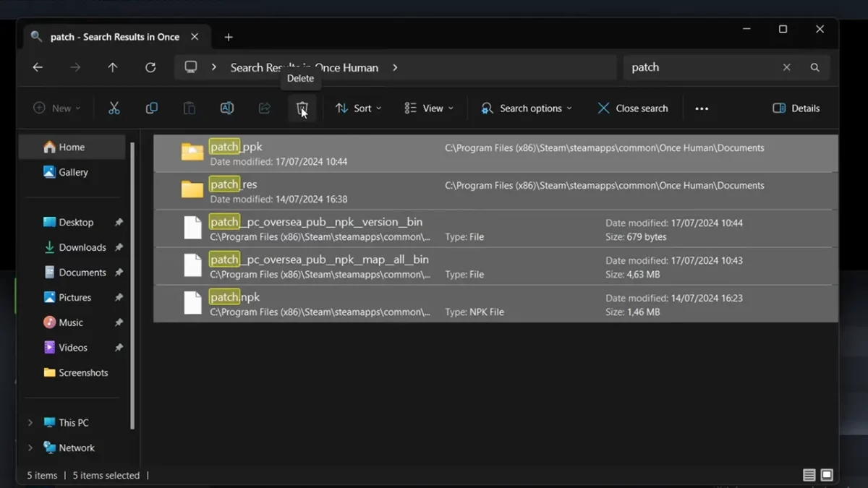The height and width of the screenshot is (488, 868).
Task: Select Downloads in the navigation pane
Action: [82, 247]
